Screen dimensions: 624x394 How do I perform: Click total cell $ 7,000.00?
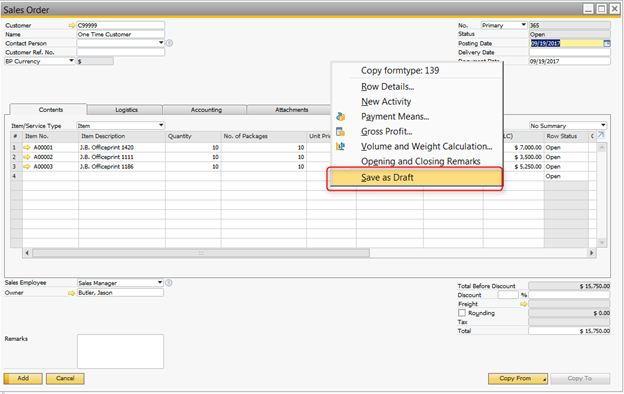tap(523, 147)
